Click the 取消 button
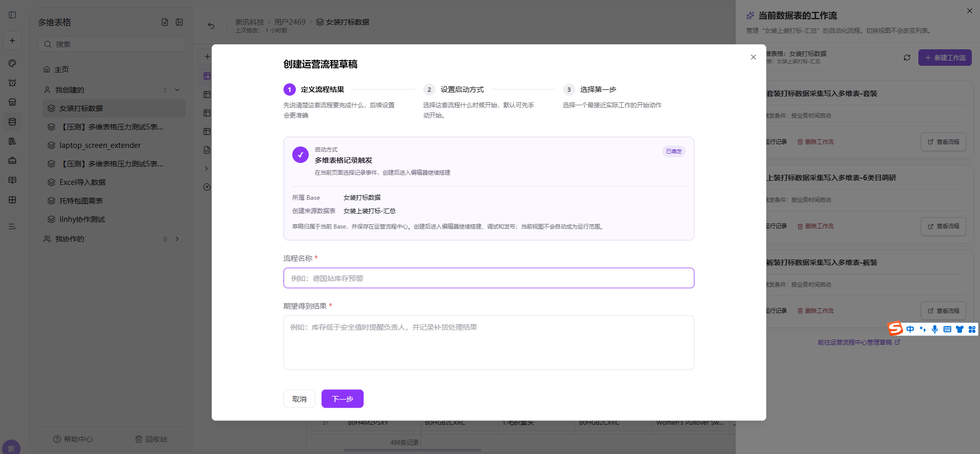The image size is (980, 454). [299, 399]
